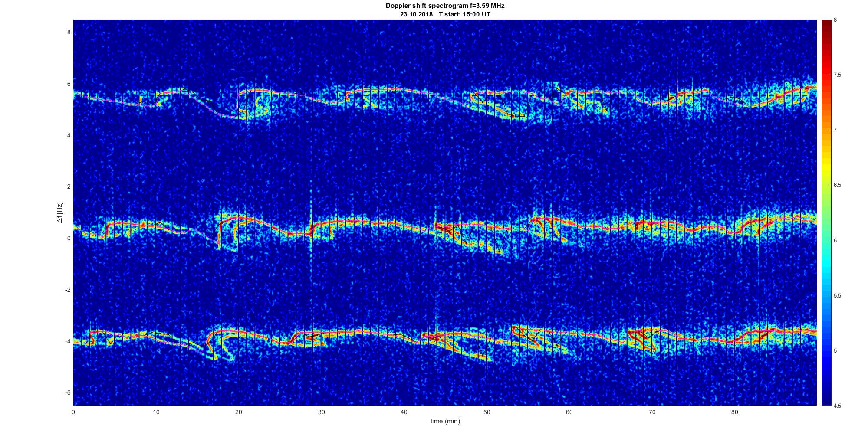Click the y-axis tick label '-6'
Image resolution: width=868 pixels, height=435 pixels.
click(68, 392)
